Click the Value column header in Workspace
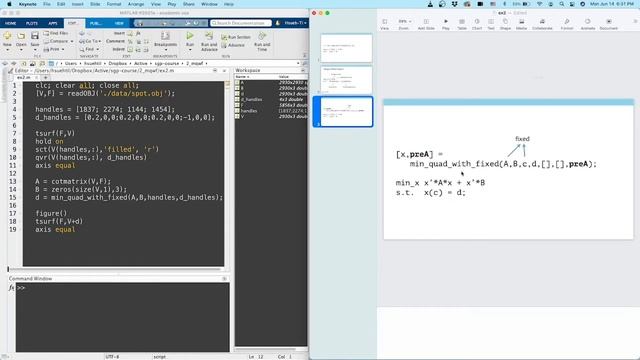Screen dimensions: 640x360 (284, 77)
